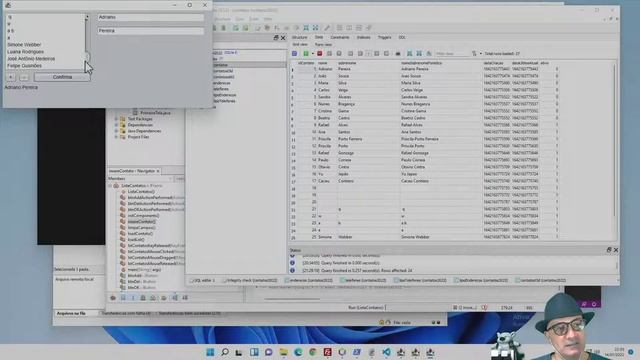640x360 pixels.
Task: Refresh table data in the SQLiteStudio Data toolbar
Action: pos(294,53)
